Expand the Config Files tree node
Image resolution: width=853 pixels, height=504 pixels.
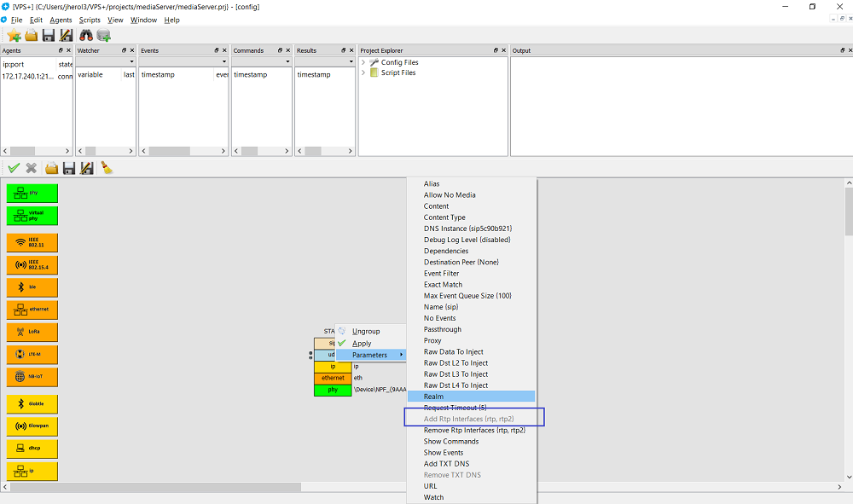pyautogui.click(x=363, y=62)
